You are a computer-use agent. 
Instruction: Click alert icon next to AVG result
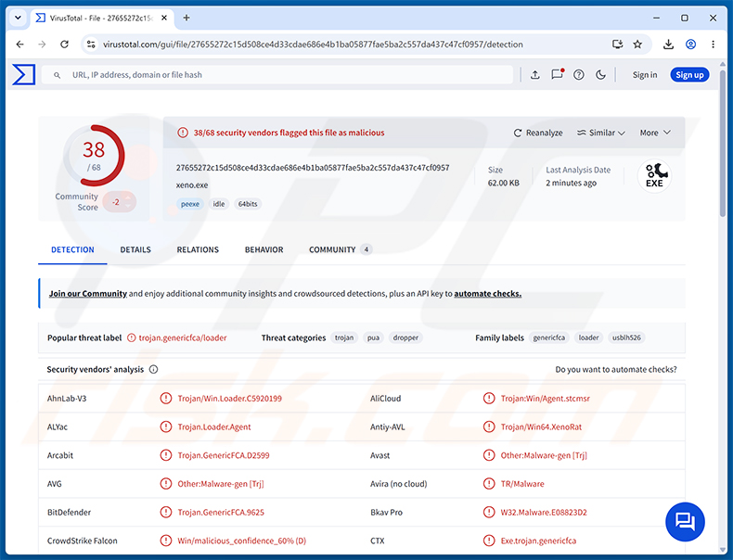click(166, 484)
